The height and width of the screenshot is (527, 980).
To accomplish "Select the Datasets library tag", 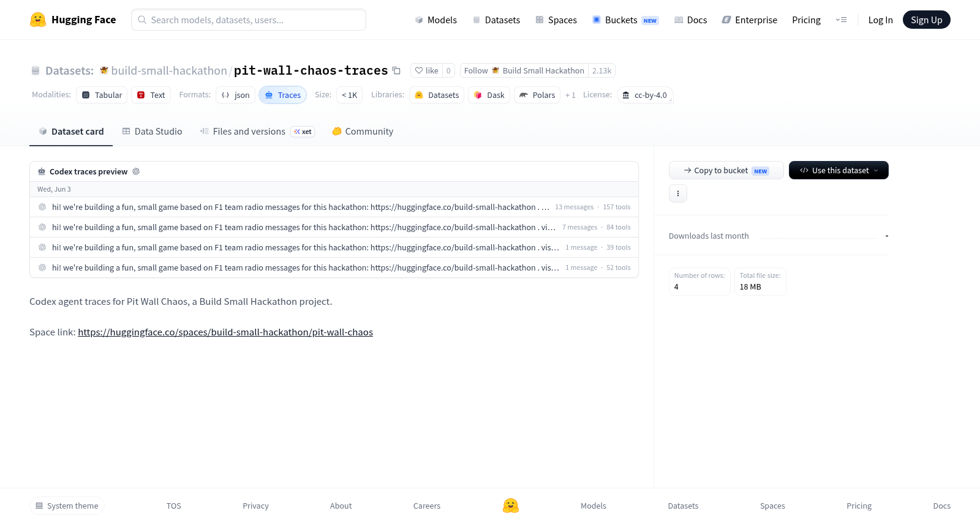I will pos(437,95).
